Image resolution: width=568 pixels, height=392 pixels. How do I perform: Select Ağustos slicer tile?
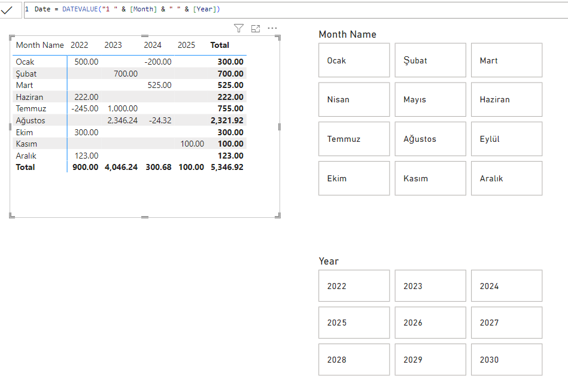(430, 139)
